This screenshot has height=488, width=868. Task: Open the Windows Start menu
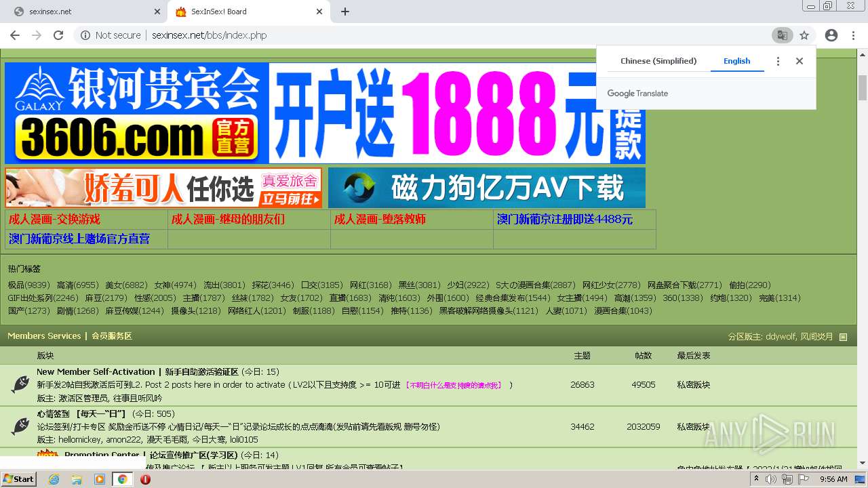(x=19, y=479)
